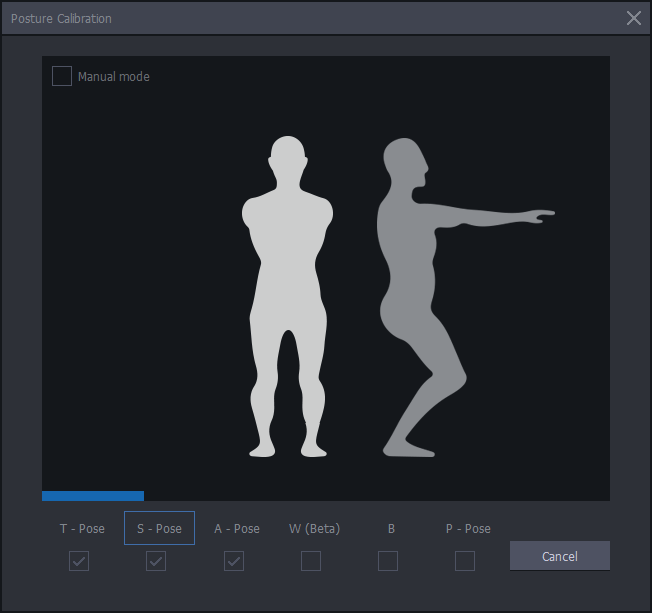Select the S - Pose tab

pyautogui.click(x=159, y=528)
